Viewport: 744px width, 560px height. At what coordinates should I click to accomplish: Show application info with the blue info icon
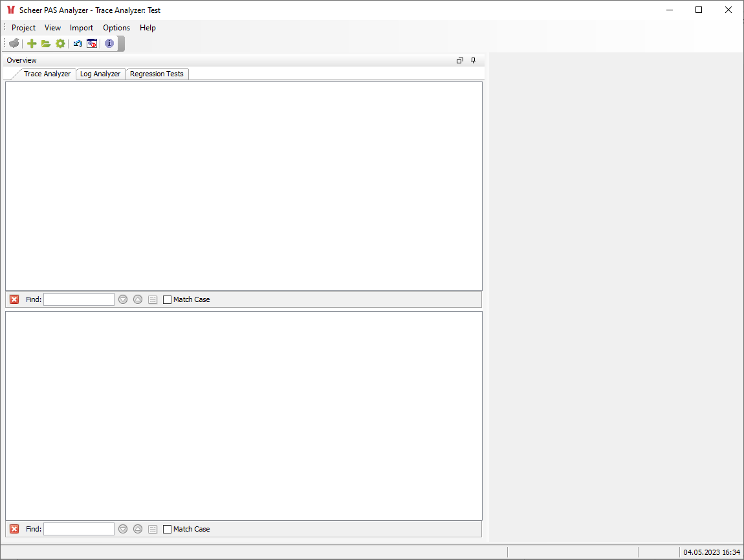[x=108, y=43]
